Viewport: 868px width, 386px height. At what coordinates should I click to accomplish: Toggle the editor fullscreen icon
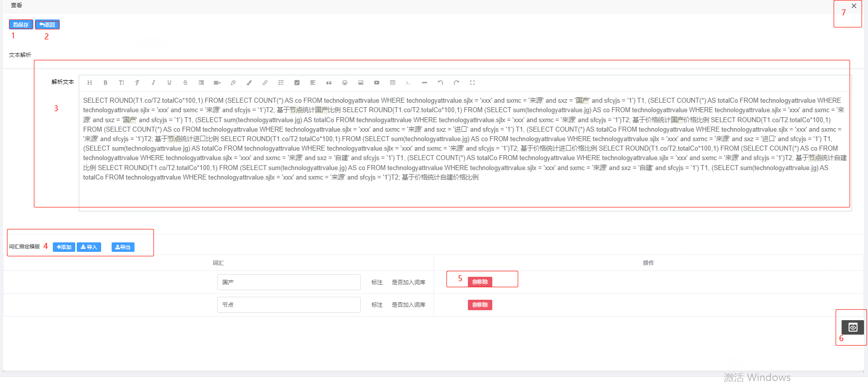[472, 83]
